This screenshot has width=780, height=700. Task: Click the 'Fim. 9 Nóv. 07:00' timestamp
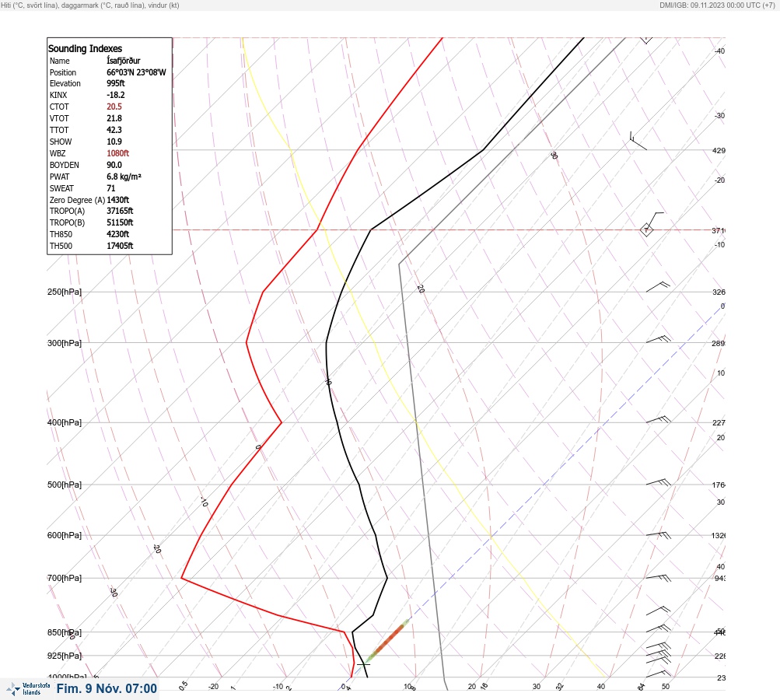107,688
